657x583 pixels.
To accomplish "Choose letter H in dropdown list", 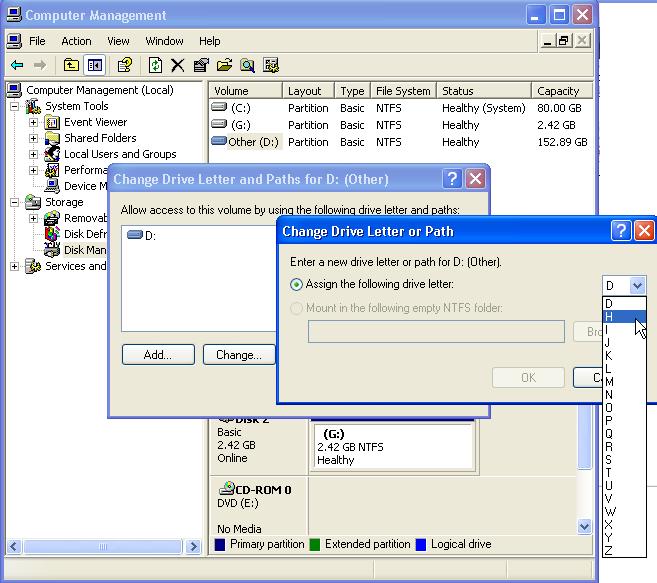I will click(x=624, y=317).
